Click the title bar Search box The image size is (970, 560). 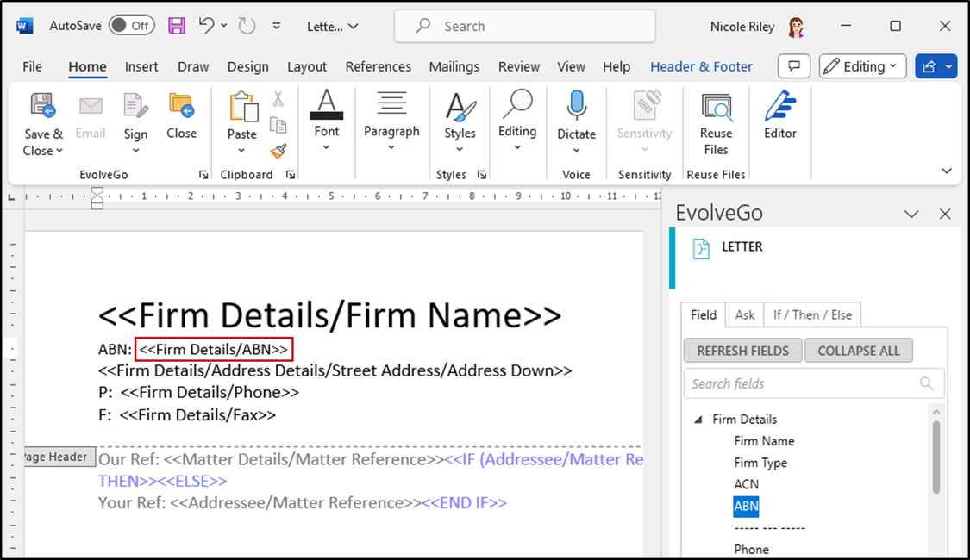(x=524, y=26)
